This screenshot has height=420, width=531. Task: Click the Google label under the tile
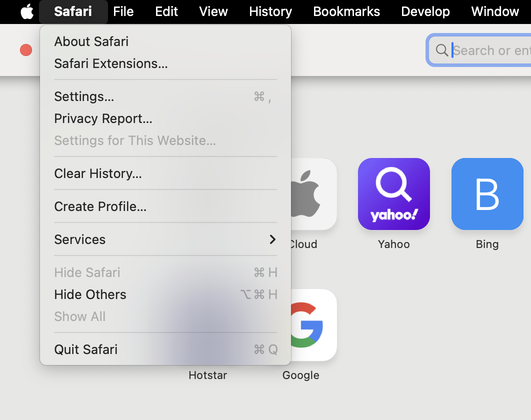pos(300,375)
